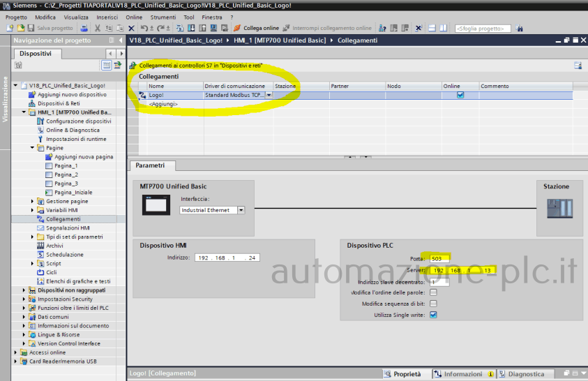Open Pagina_1 in the project tree

66,166
